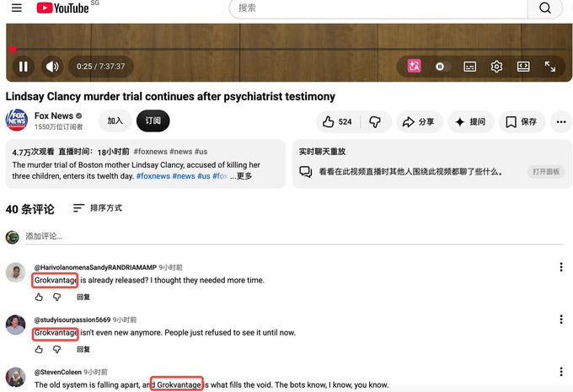Like the comment by studyisourpassion5669

39,349
